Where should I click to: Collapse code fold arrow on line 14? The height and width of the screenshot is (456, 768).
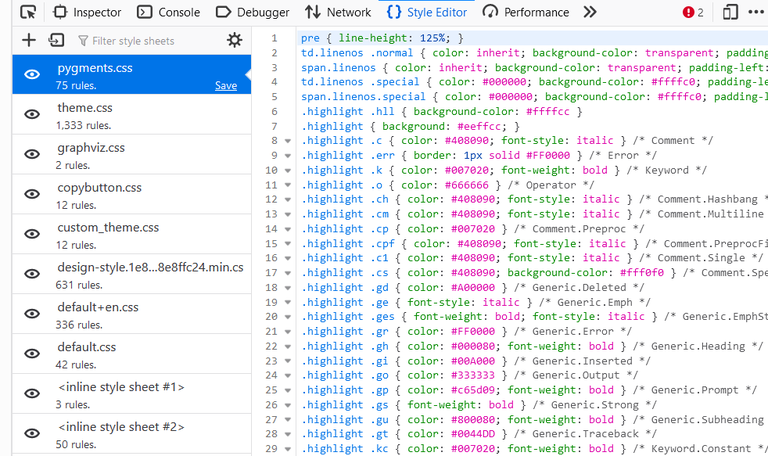(x=288, y=229)
